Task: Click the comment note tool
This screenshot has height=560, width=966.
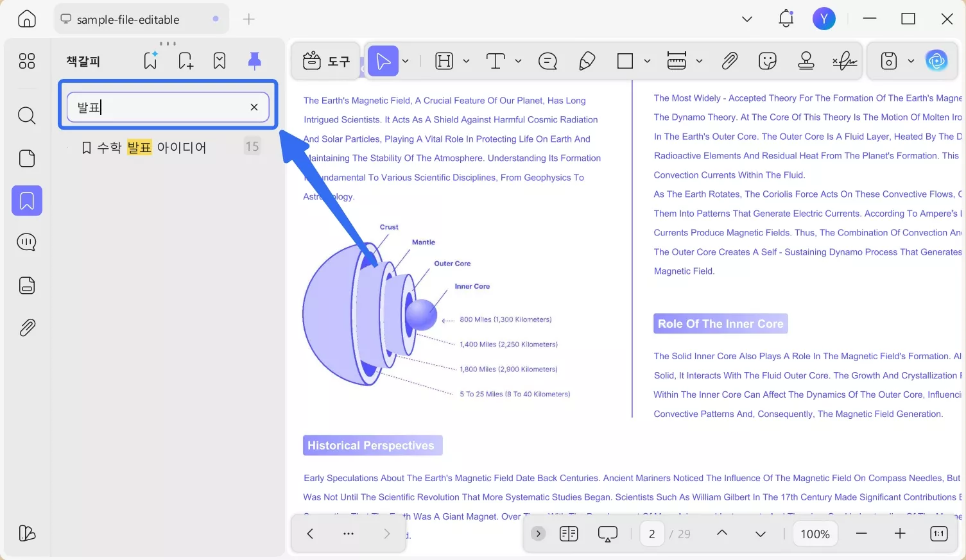Action: [x=548, y=61]
